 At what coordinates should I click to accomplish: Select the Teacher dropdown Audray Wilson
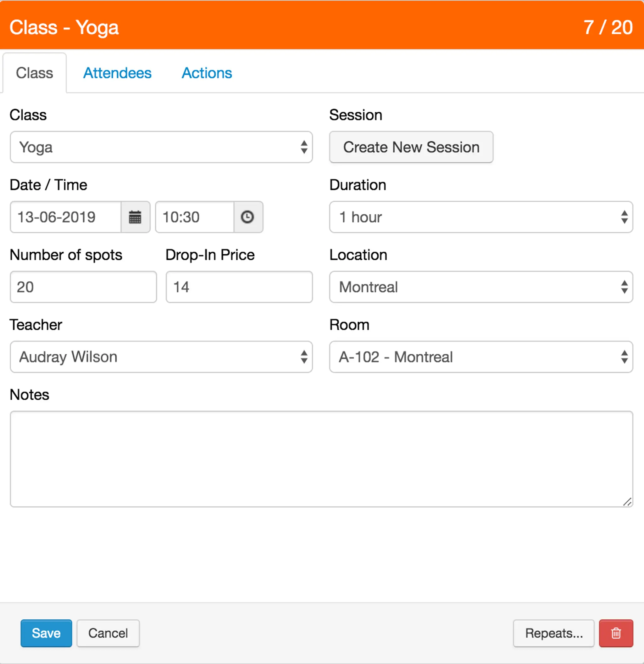(x=161, y=357)
